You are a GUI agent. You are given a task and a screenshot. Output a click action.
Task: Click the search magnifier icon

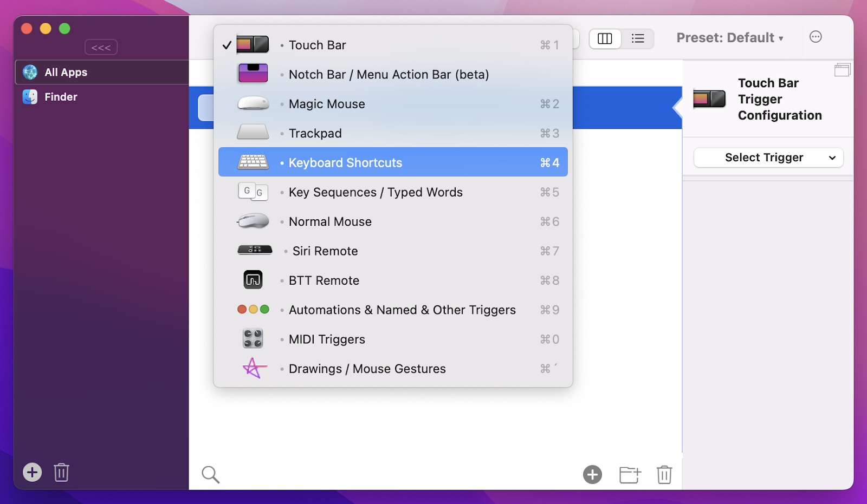210,474
